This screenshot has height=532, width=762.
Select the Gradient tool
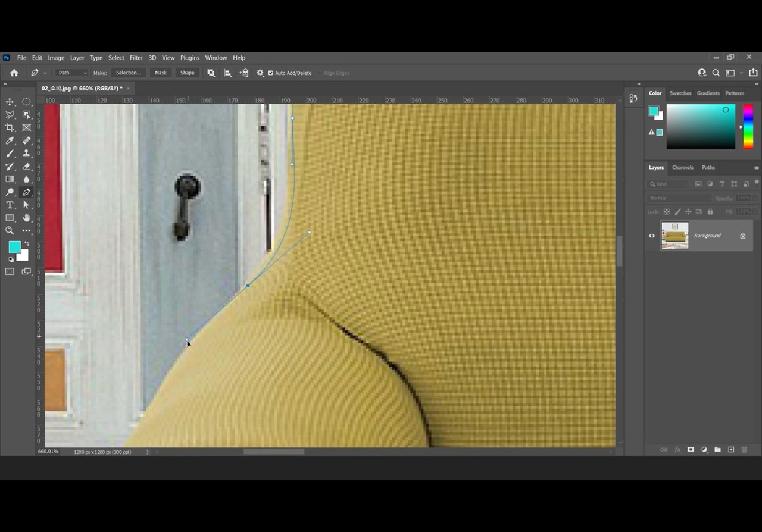point(10,179)
